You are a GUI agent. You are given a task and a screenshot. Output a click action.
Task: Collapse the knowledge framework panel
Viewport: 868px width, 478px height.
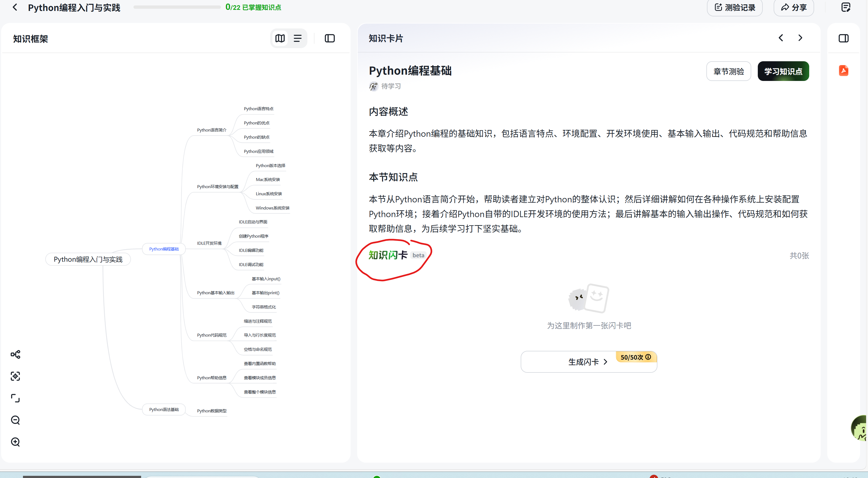pos(330,38)
